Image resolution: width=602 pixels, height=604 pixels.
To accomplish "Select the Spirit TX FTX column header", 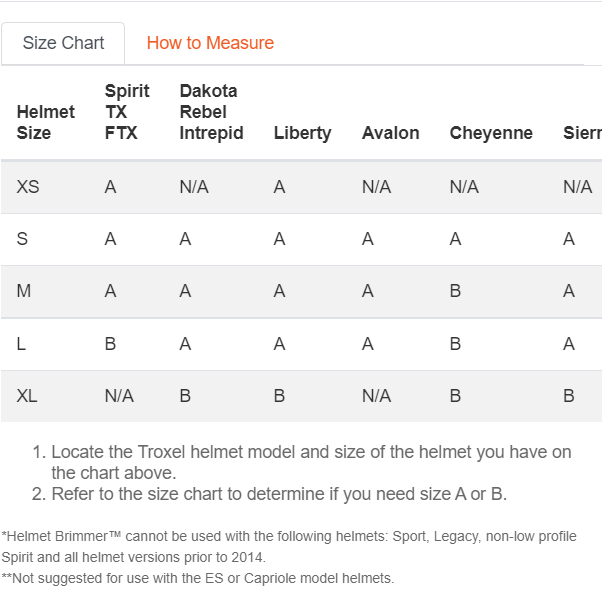I will 127,112.
